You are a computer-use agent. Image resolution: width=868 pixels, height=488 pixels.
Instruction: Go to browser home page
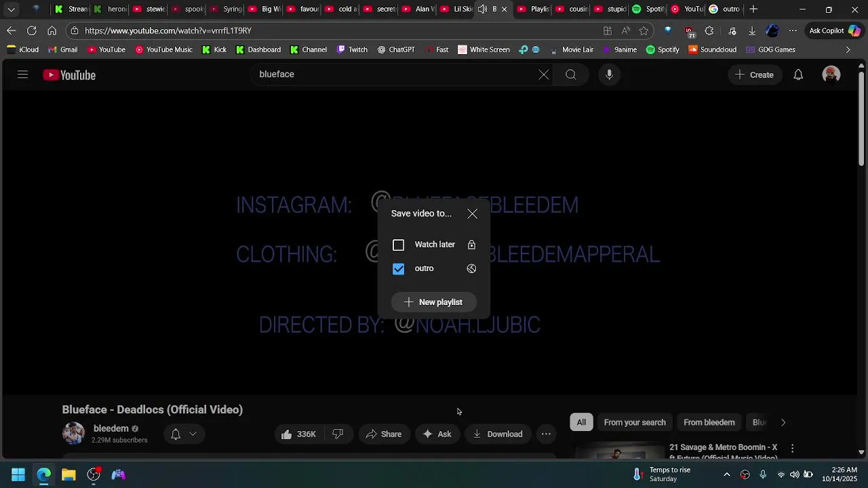[52, 30]
